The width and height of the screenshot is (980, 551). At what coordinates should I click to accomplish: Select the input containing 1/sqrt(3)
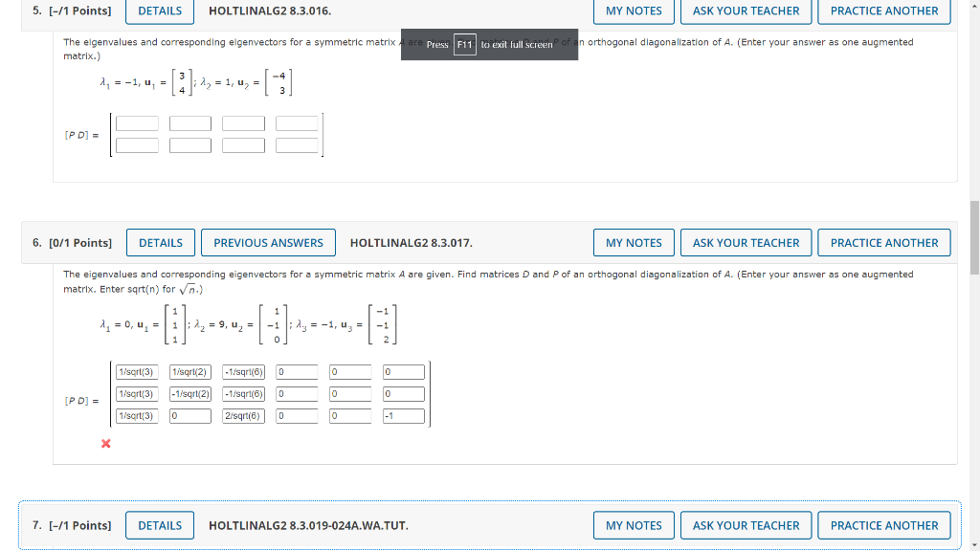135,371
